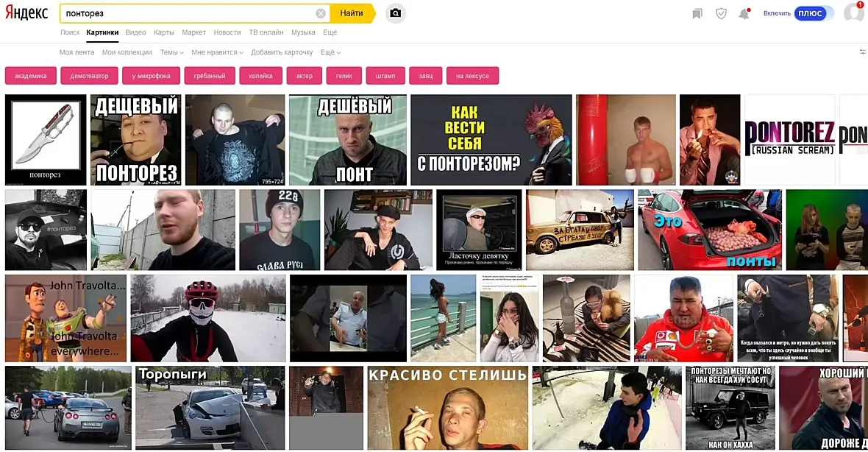Open the user profile avatar
Viewport: 868px width, 452px height.
(x=854, y=13)
